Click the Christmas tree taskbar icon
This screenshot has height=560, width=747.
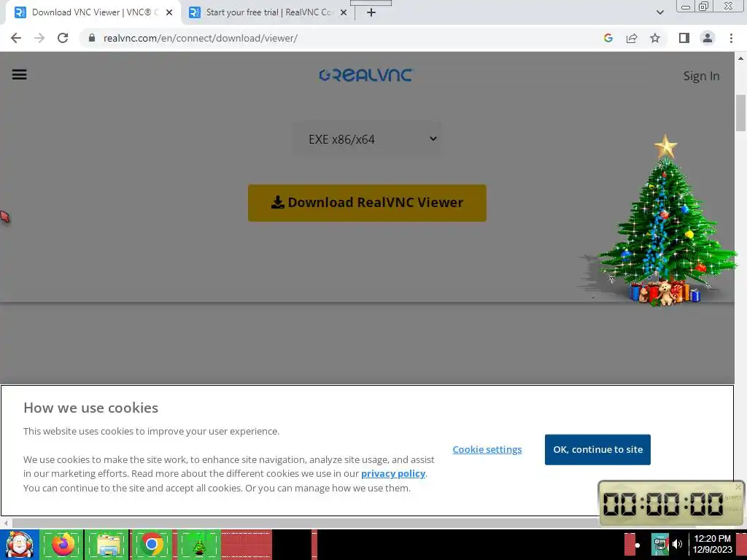pyautogui.click(x=198, y=545)
